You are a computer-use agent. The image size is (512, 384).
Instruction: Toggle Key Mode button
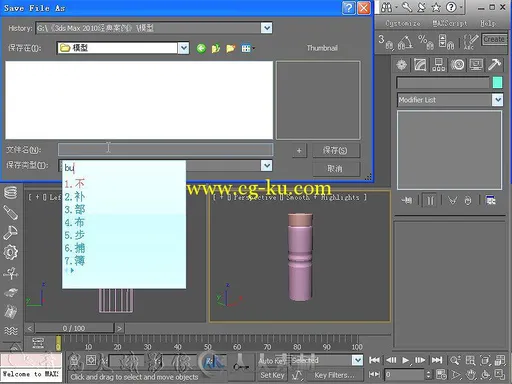tap(374, 375)
